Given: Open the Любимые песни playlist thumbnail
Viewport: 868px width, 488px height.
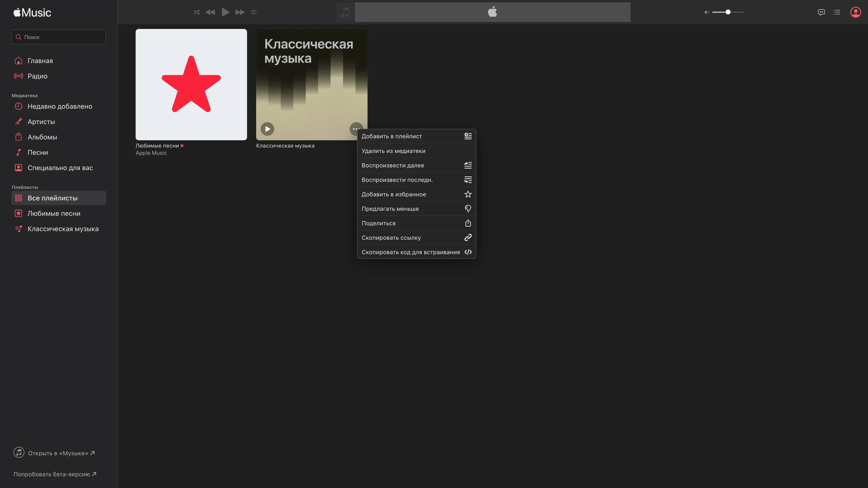Looking at the screenshot, I should [191, 84].
